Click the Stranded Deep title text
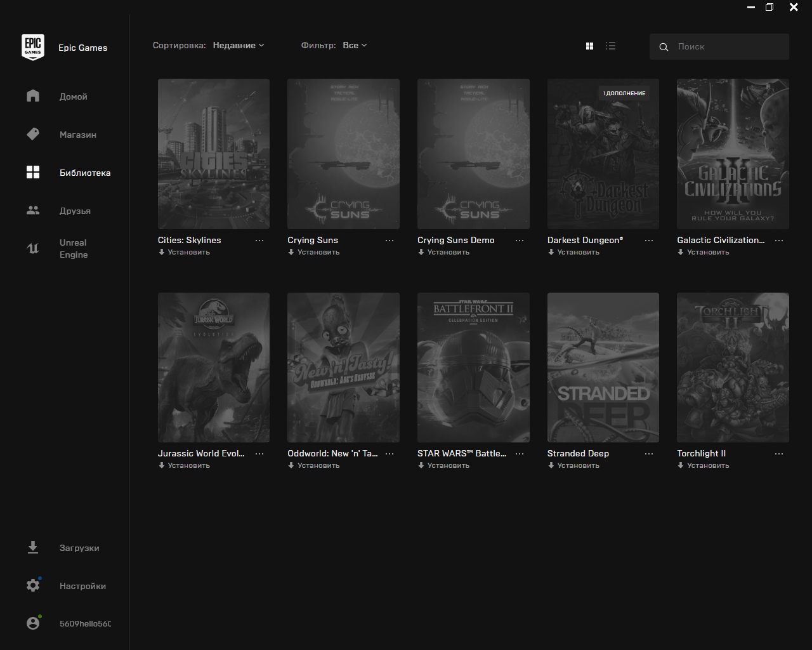Screen dimensions: 812x650 578,453
